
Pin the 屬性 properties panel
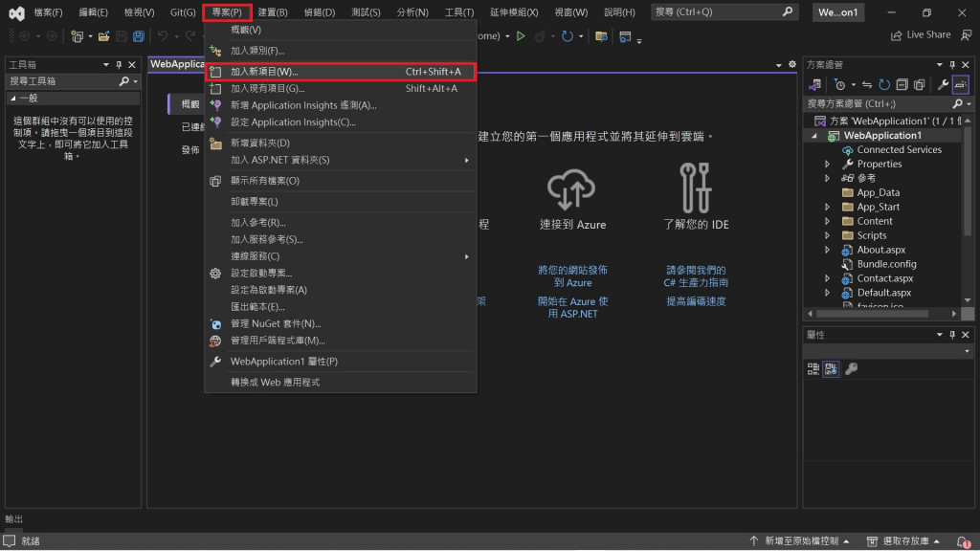[952, 335]
